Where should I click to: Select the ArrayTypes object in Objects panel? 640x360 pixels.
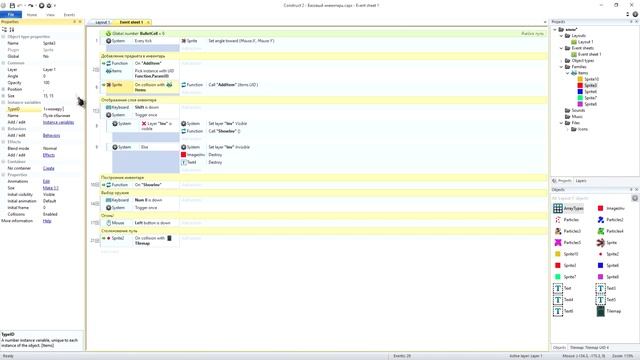(x=569, y=208)
